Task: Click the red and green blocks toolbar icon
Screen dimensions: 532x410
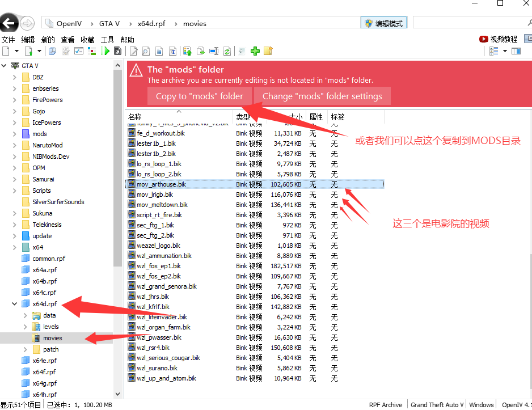Action: [92, 51]
